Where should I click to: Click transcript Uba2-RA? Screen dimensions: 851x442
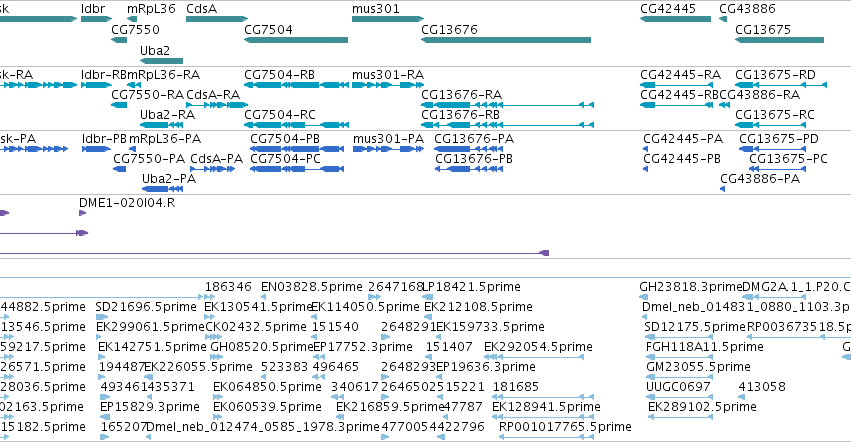(x=161, y=125)
